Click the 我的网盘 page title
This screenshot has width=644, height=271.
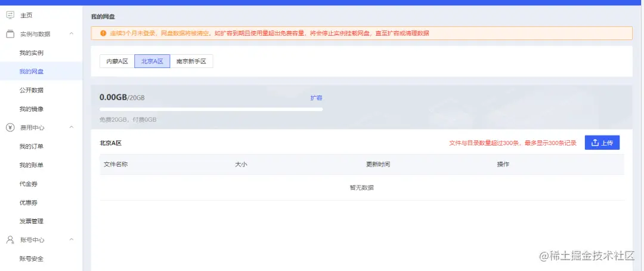(x=103, y=17)
